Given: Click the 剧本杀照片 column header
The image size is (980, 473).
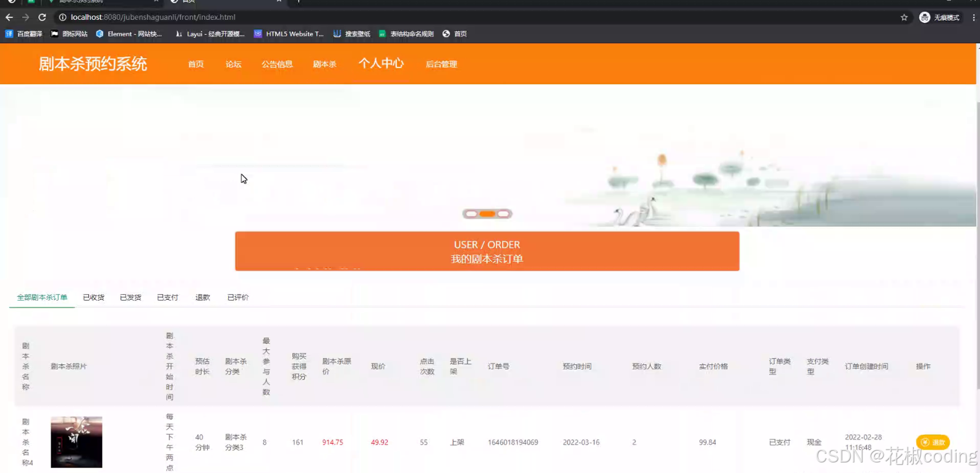Looking at the screenshot, I should (69, 367).
